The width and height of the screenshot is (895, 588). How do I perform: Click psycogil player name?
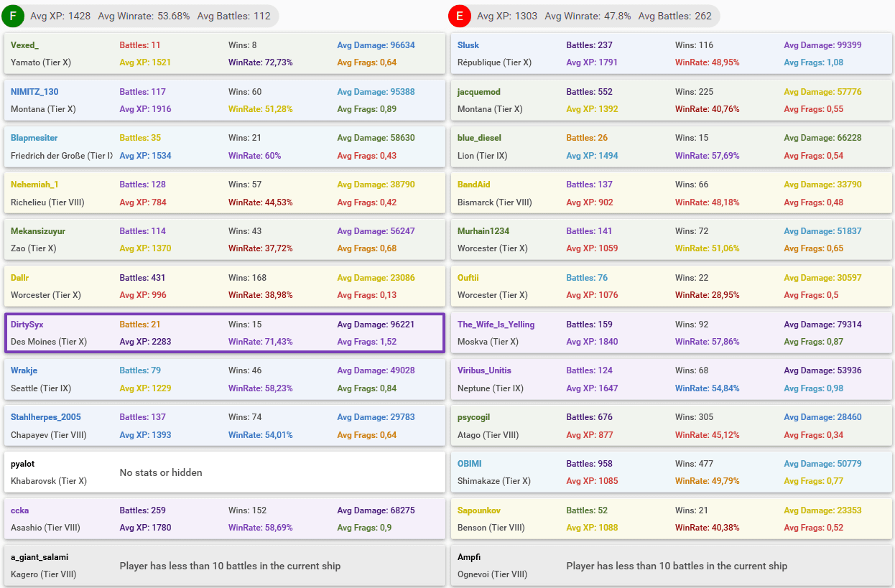pyautogui.click(x=474, y=417)
